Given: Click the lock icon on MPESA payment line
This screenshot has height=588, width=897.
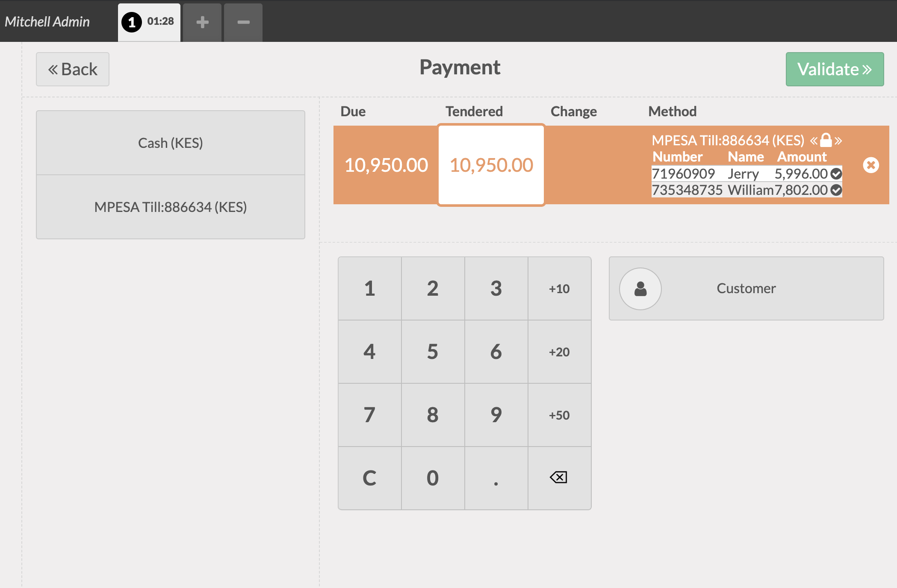Looking at the screenshot, I should 826,140.
